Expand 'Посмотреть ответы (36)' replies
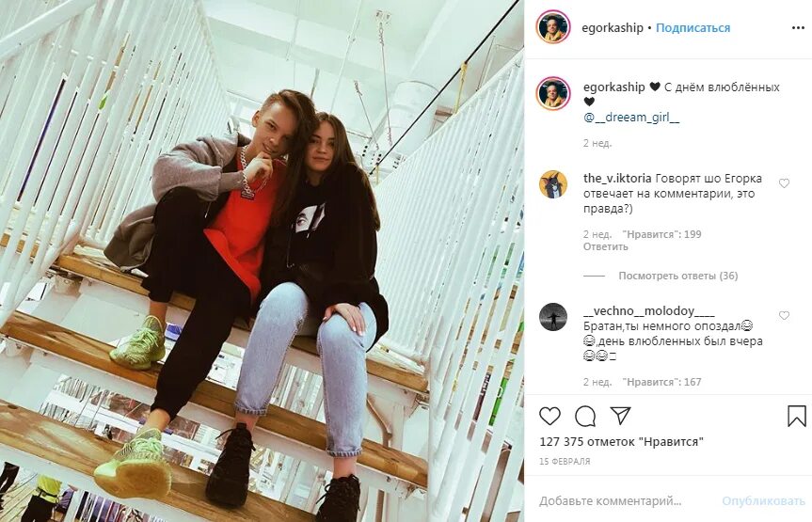The image size is (812, 522). (677, 276)
